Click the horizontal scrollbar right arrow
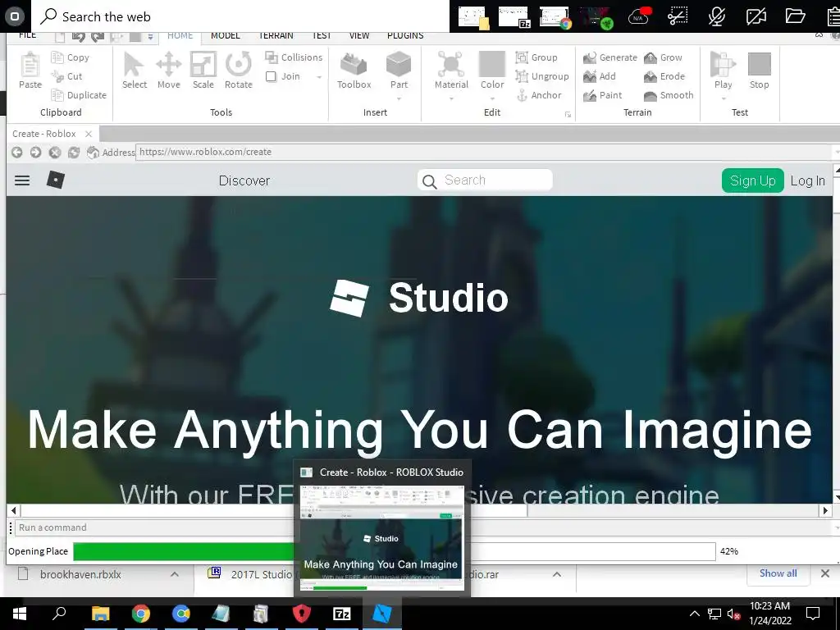Screen dimensions: 840x630 (x=825, y=510)
